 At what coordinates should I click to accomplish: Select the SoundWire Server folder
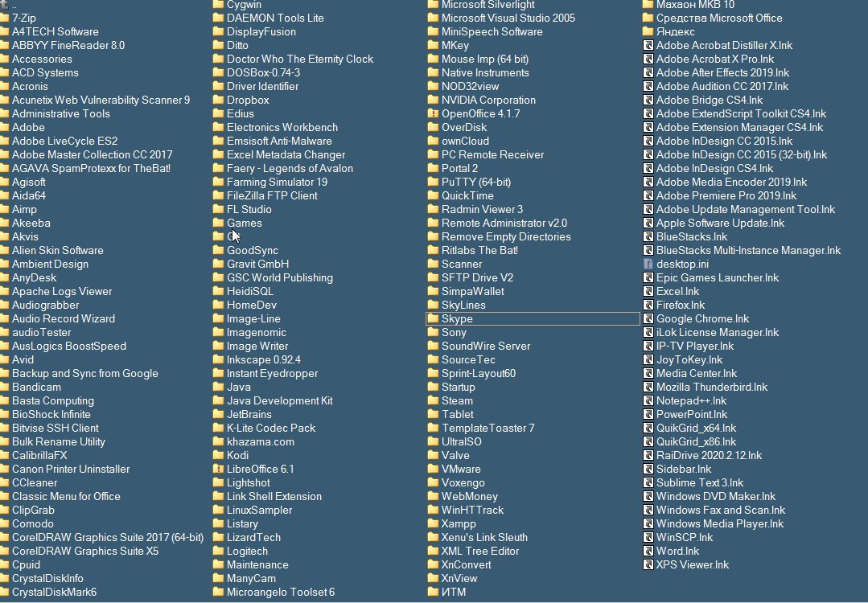(486, 347)
